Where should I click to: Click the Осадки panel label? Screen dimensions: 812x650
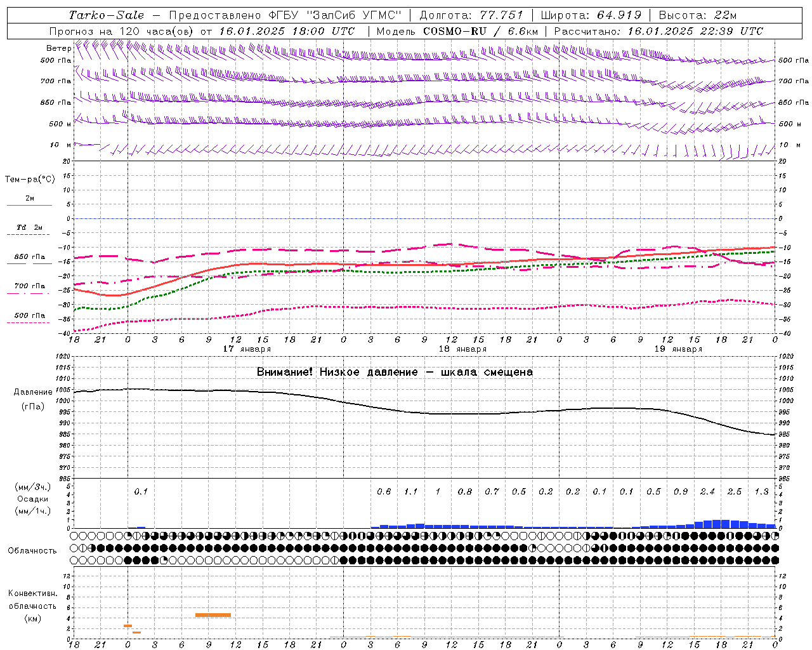tap(33, 499)
